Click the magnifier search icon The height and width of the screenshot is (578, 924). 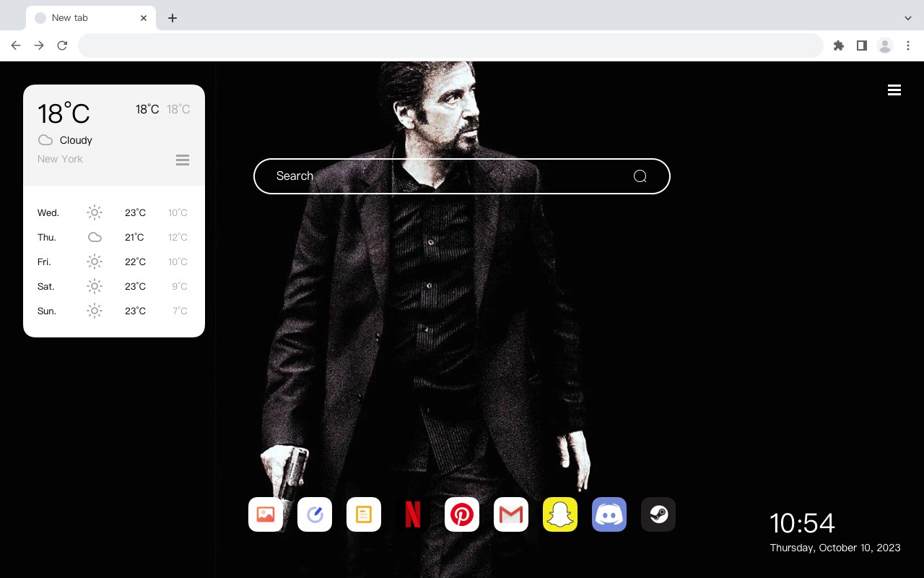(640, 176)
